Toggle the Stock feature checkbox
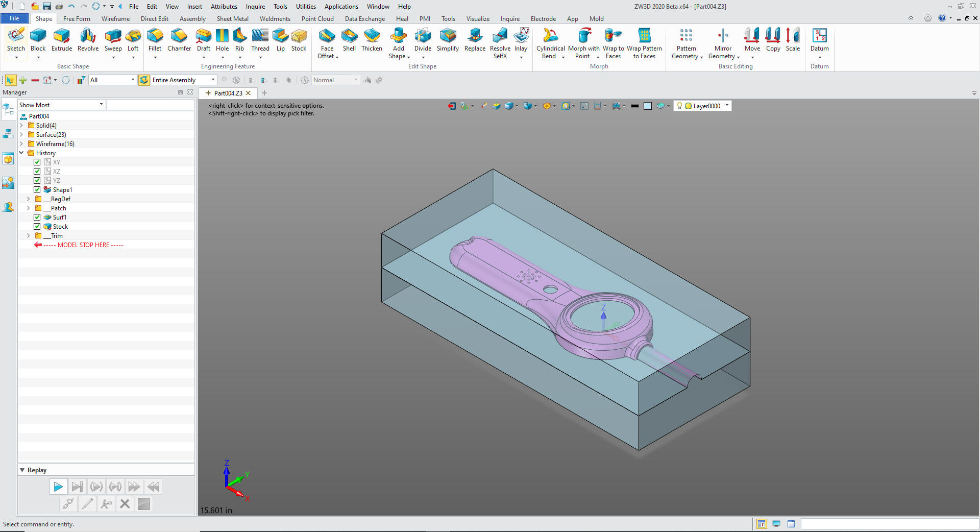This screenshot has height=532, width=980. pyautogui.click(x=37, y=227)
